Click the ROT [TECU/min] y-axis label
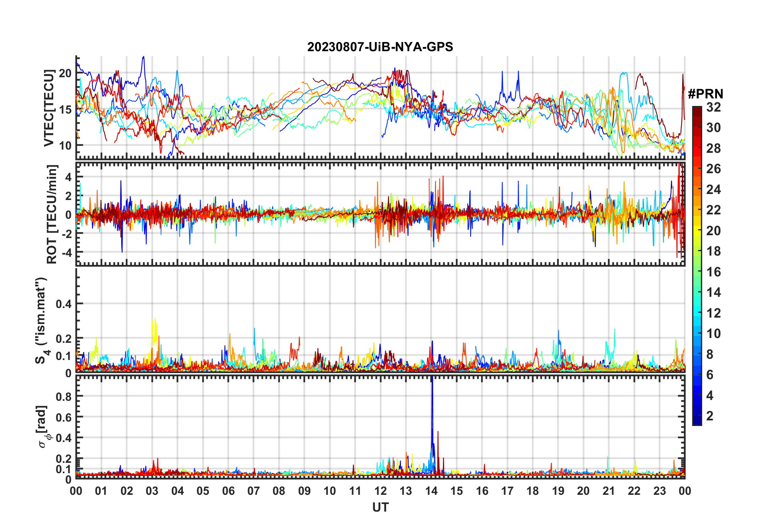The image size is (761, 532). (x=52, y=214)
